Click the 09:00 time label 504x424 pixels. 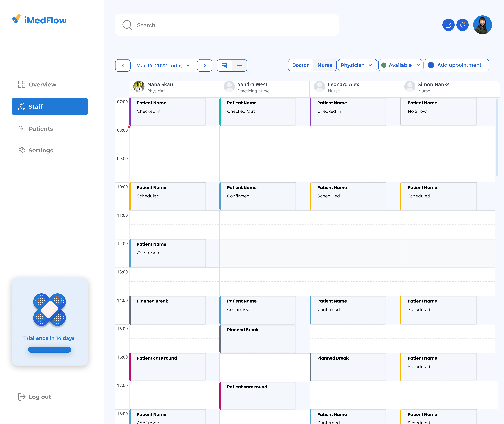point(122,159)
